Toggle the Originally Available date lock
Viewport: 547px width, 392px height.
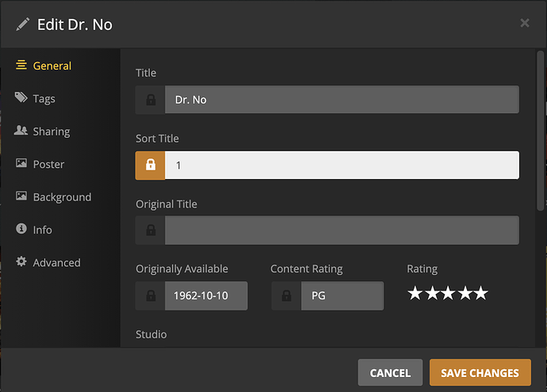(151, 296)
